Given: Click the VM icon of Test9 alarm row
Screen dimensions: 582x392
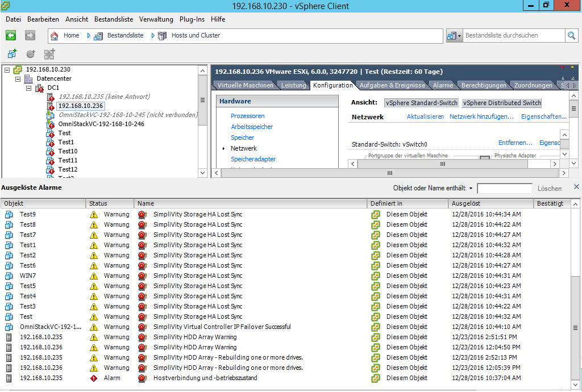Looking at the screenshot, I should 9,214.
